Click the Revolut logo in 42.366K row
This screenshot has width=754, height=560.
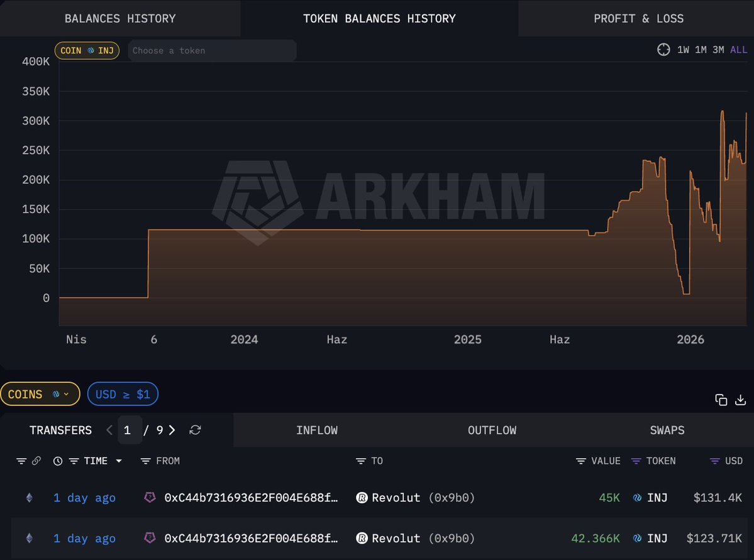click(362, 538)
